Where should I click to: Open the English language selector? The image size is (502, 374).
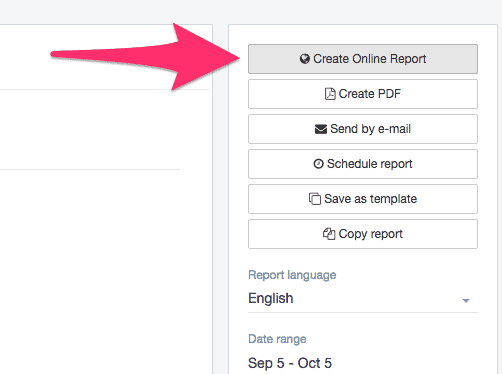[363, 299]
